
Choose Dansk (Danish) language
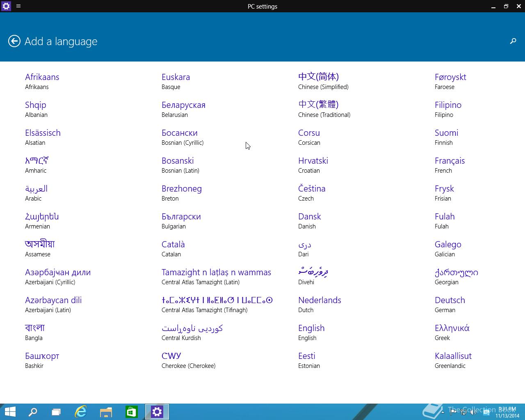pyautogui.click(x=309, y=221)
